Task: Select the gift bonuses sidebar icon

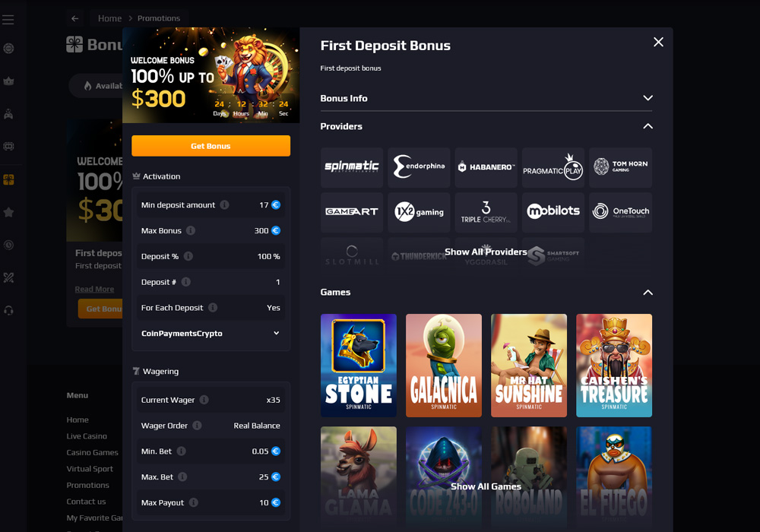Action: pyautogui.click(x=8, y=179)
